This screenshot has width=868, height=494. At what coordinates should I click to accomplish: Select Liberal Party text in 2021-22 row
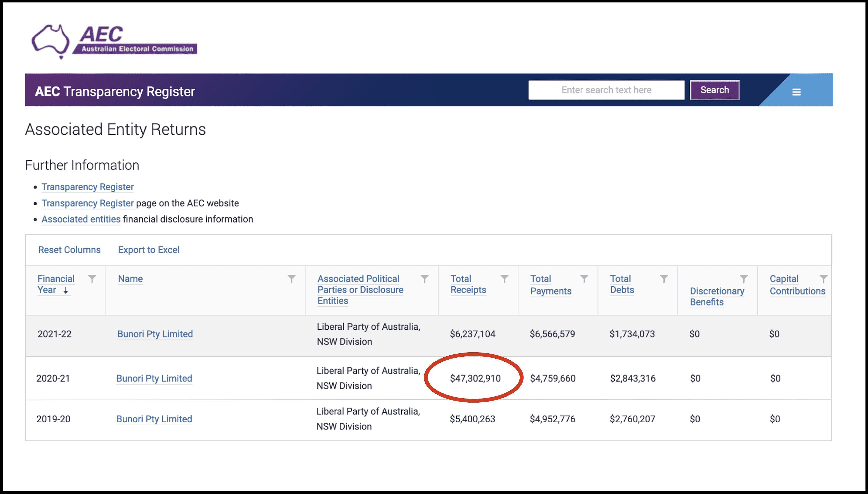[x=368, y=334]
